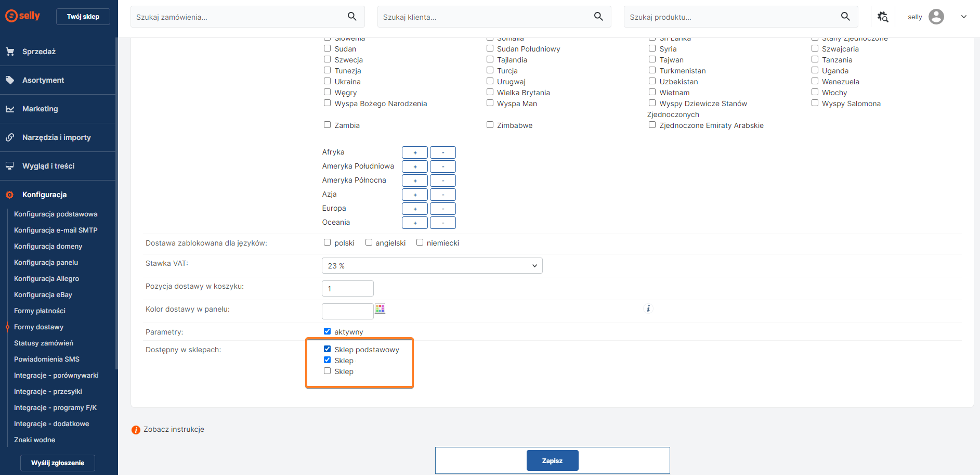
Task: Click the Zobacz instrukcje info icon
Action: [x=136, y=430]
